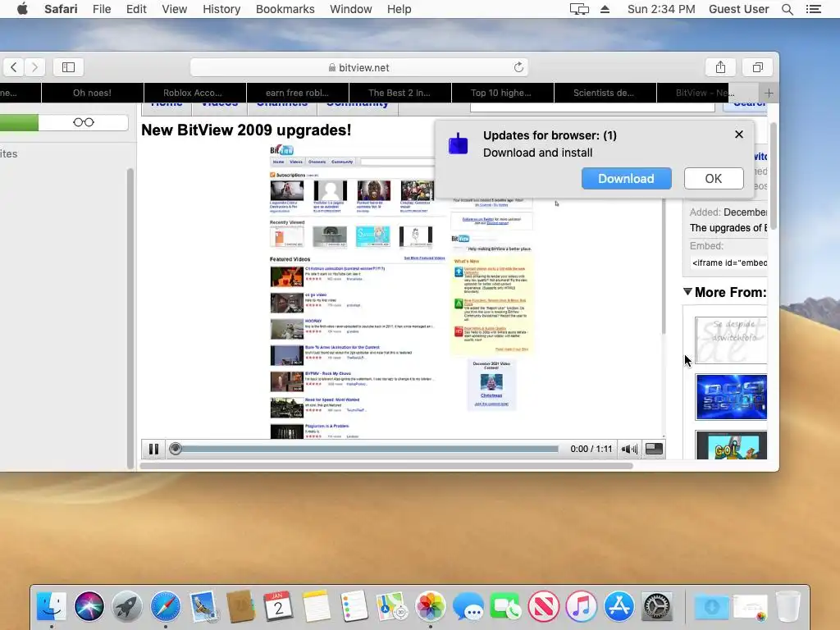Image resolution: width=840 pixels, height=630 pixels.
Task: Switch to the Top 10 highe... tab
Action: coord(503,93)
